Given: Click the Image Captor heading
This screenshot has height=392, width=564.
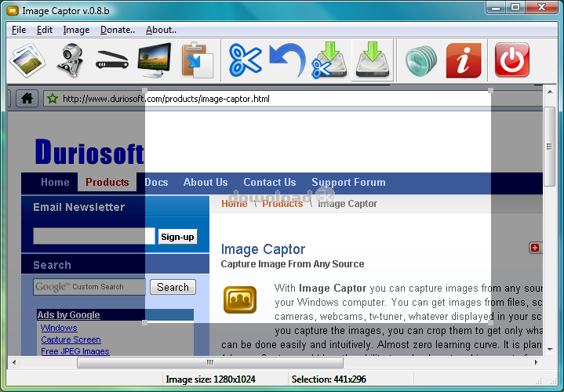Looking at the screenshot, I should pyautogui.click(x=263, y=249).
